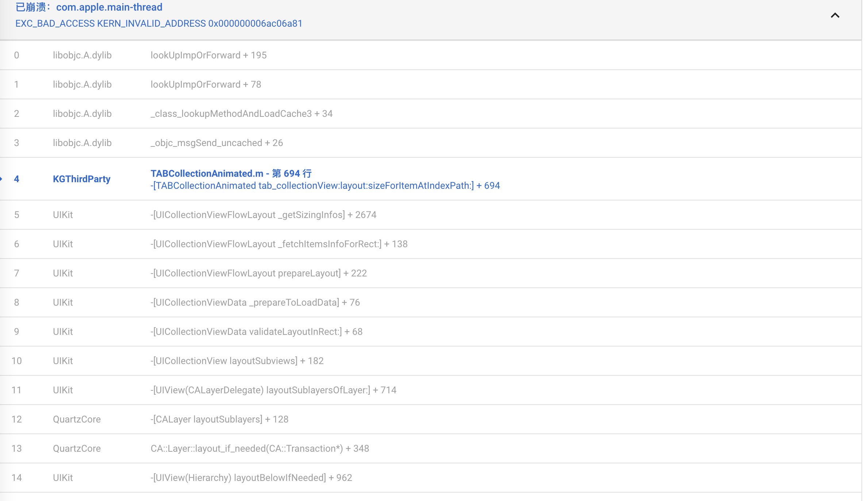Select CALayer layoutSublayers + 128 frame
Screen dimensions: 868x501
[431, 419]
